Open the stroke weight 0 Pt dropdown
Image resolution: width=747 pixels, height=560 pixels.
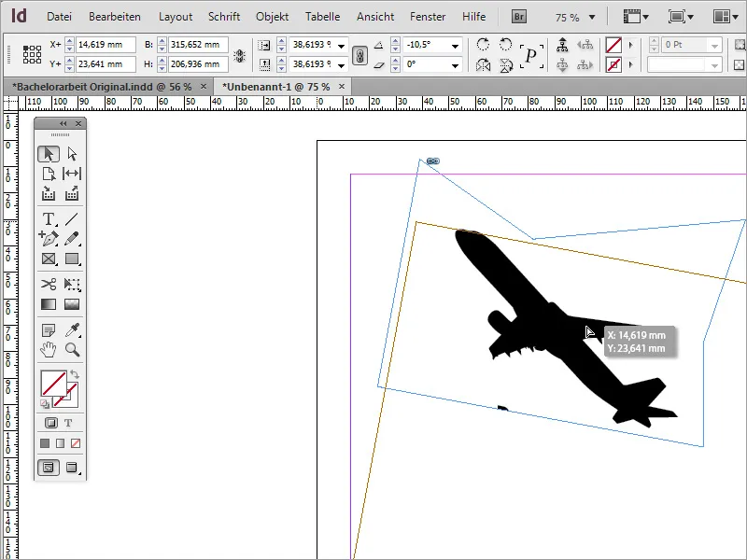coord(714,46)
